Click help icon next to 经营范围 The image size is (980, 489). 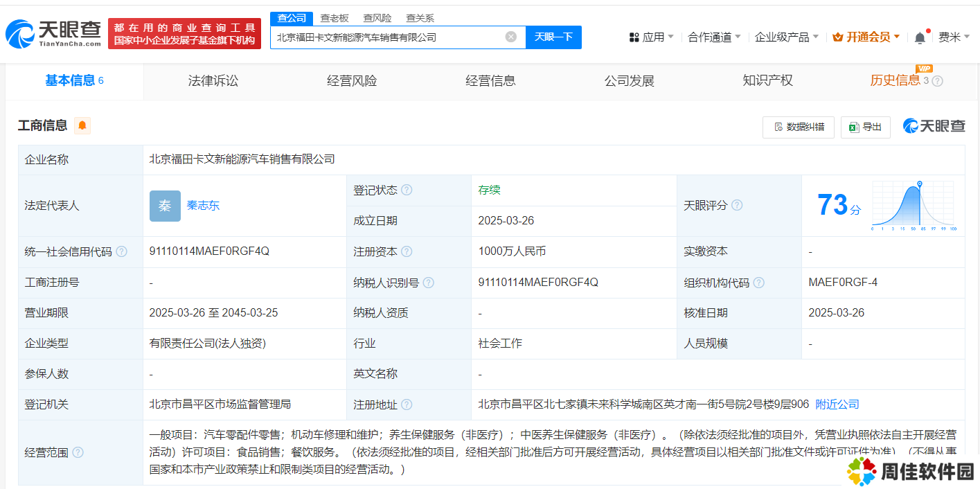tap(78, 452)
